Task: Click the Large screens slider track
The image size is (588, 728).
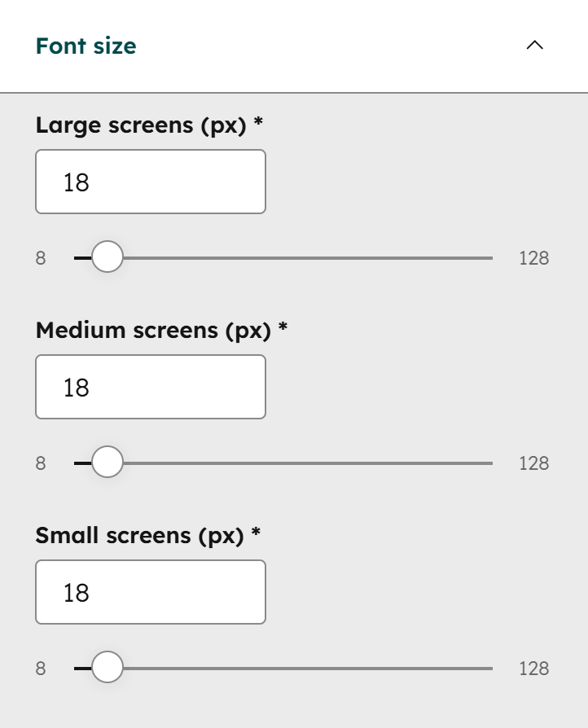Action: [309, 257]
